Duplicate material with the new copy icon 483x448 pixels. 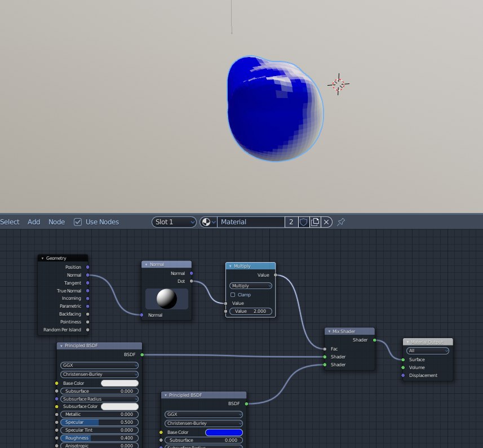tap(315, 222)
